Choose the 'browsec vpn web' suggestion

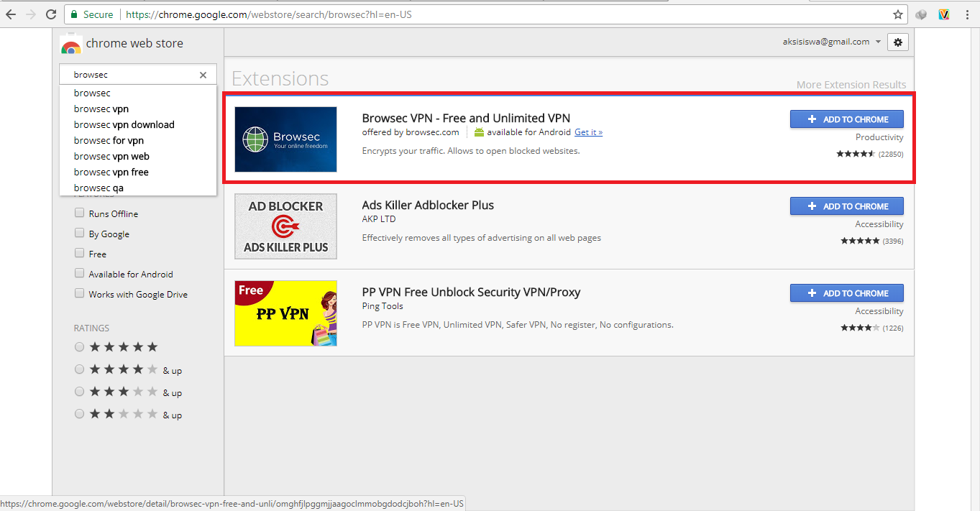pos(138,156)
